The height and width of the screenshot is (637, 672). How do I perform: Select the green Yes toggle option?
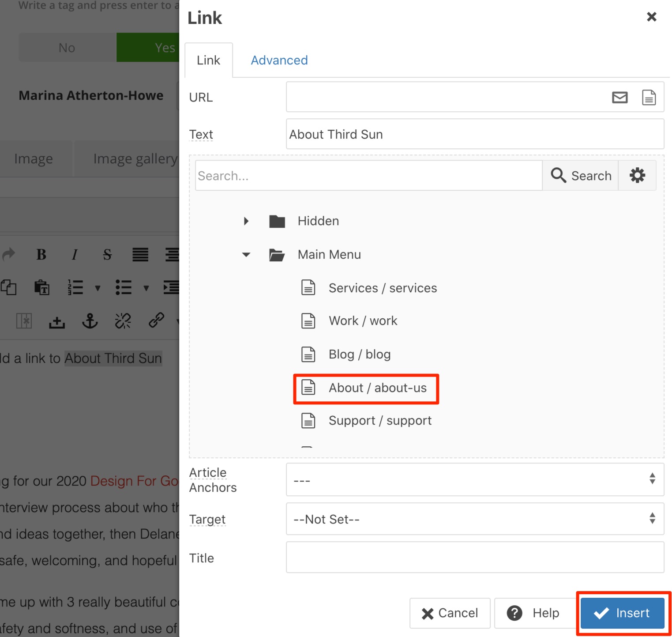pyautogui.click(x=148, y=48)
